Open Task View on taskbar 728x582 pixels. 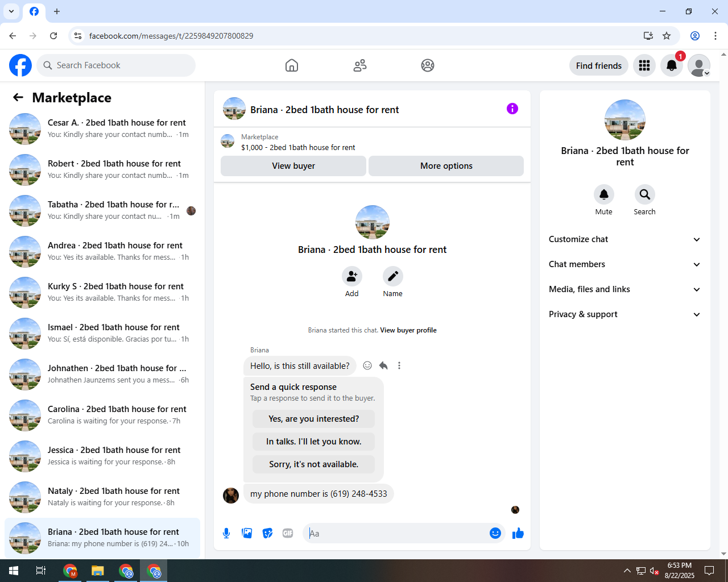click(x=41, y=571)
